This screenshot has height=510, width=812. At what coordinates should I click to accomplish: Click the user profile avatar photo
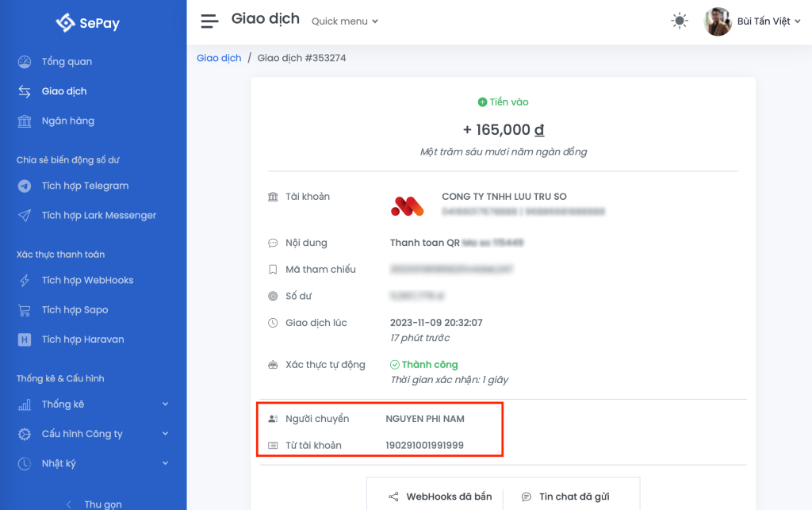(x=718, y=21)
